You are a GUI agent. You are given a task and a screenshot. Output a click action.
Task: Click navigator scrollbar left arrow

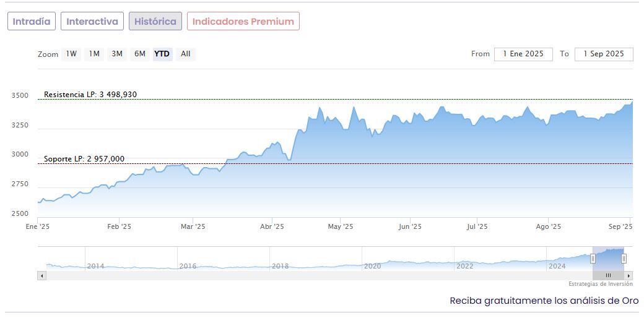[42, 275]
